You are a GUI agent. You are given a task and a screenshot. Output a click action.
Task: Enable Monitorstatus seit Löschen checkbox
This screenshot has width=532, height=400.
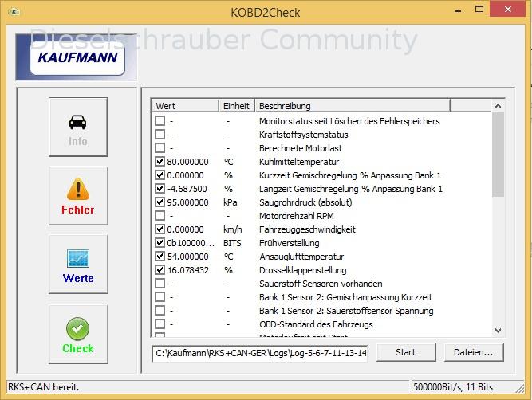pos(160,121)
